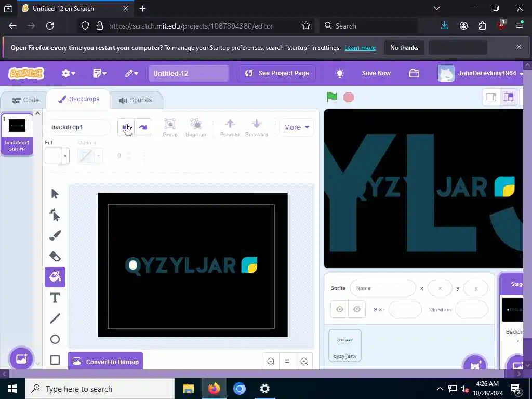
Task: Open the Tutorials lightbulb icon
Action: coord(340,73)
